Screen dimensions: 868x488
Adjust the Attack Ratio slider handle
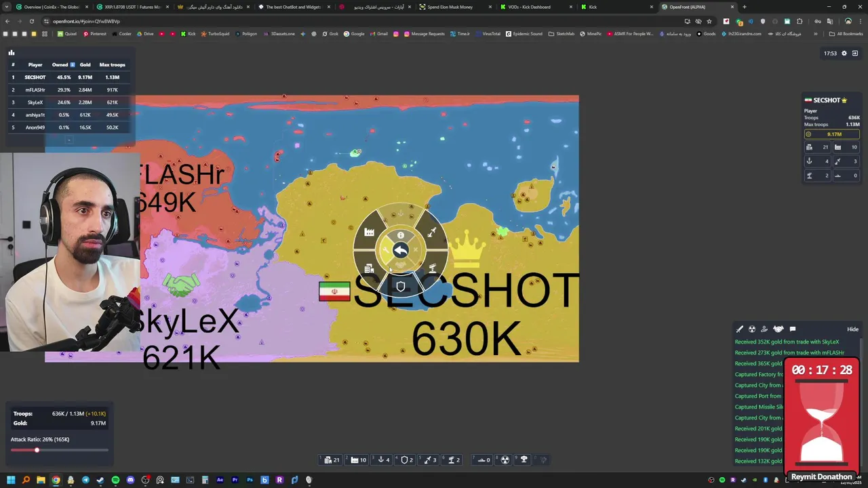[37, 450]
